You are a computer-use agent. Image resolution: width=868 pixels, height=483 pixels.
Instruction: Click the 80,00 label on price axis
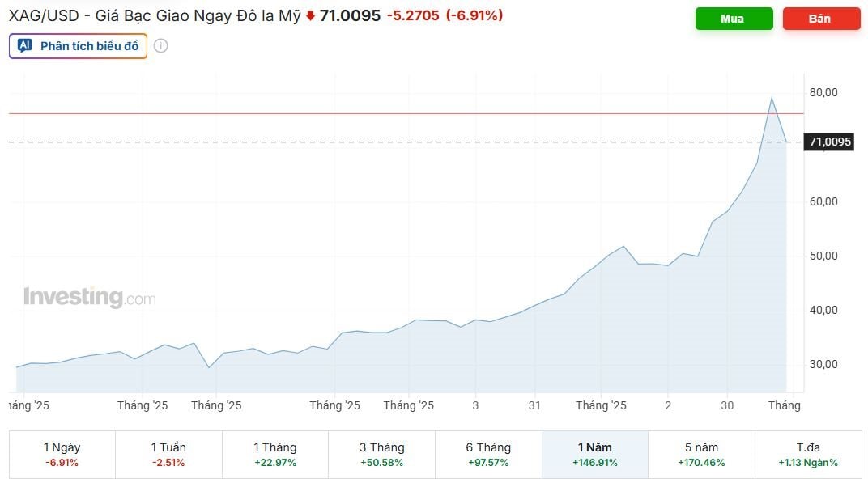pos(823,92)
